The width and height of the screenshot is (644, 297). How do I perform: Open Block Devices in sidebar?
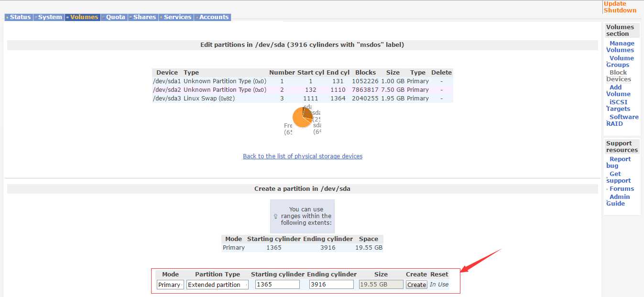point(619,76)
